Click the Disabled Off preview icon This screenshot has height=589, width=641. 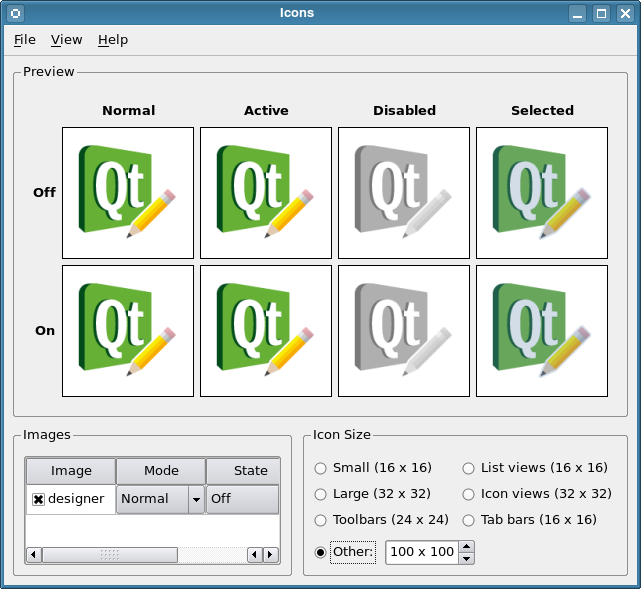click(404, 193)
